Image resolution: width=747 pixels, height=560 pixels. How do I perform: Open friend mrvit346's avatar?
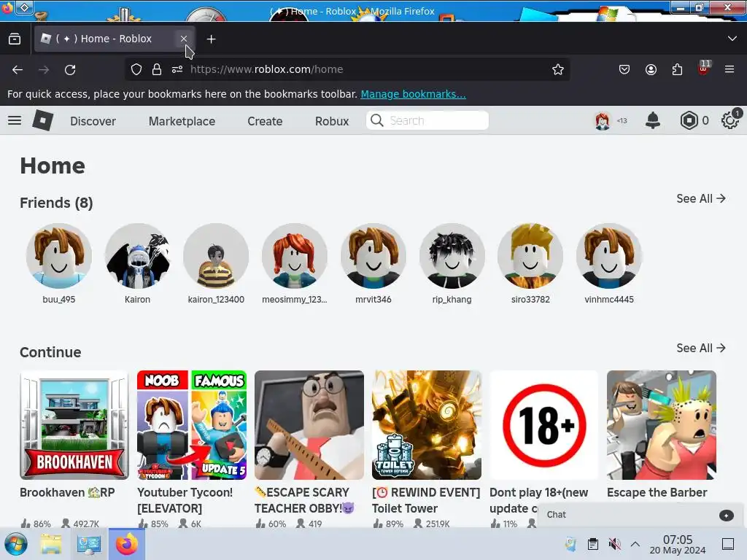(x=373, y=256)
